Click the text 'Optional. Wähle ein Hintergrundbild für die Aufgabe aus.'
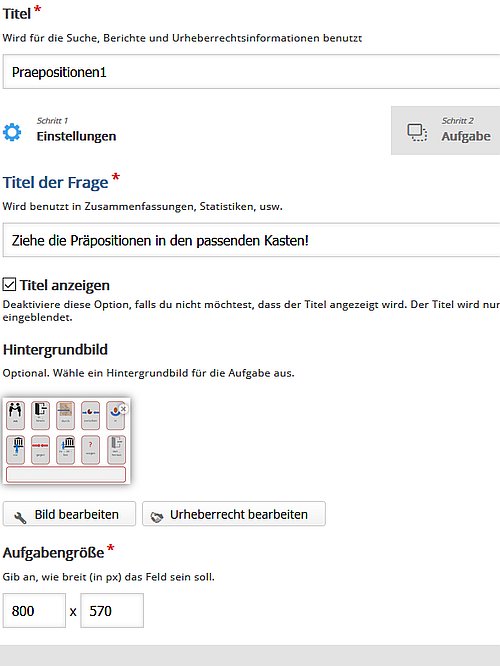The width and height of the screenshot is (500, 666). click(x=148, y=373)
